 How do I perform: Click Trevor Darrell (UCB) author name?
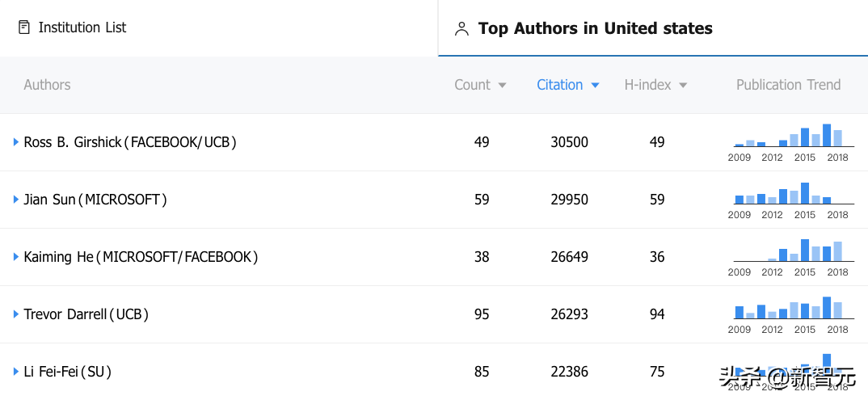86,314
